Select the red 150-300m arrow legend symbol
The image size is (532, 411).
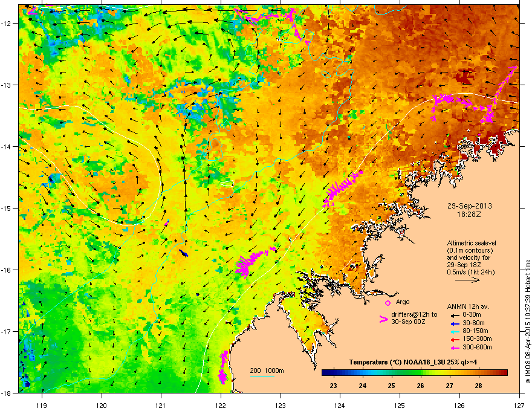click(455, 339)
